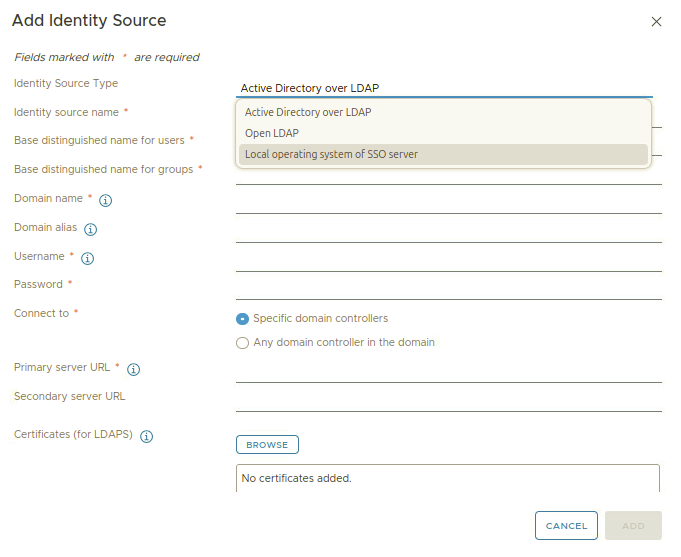681x557 pixels.
Task: Click the Browse certificates button
Action: coord(267,444)
